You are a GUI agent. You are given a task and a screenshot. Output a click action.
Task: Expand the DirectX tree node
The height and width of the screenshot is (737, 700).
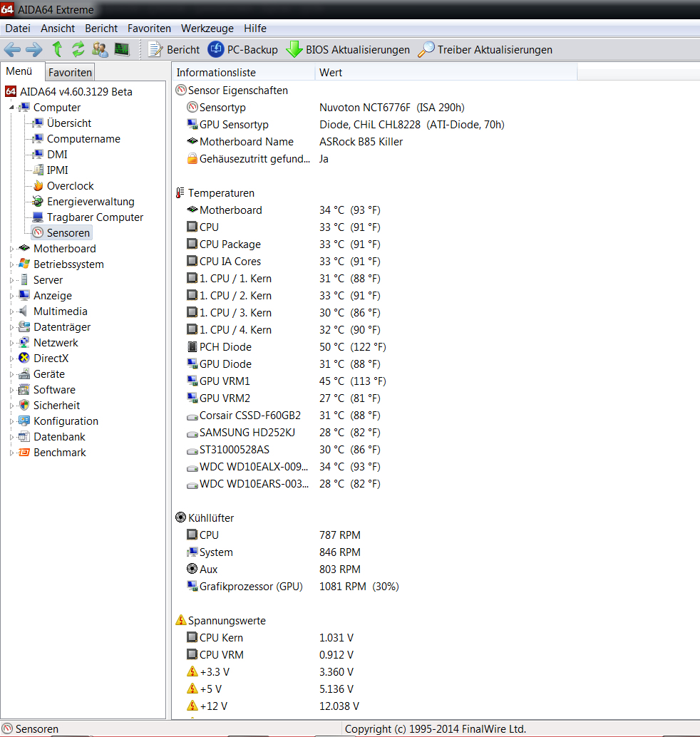[x=11, y=359]
